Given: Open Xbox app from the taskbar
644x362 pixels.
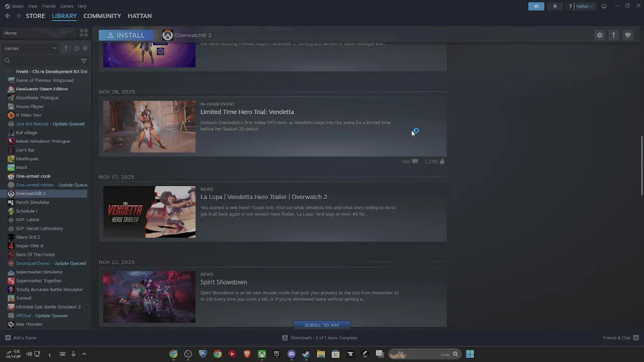Looking at the screenshot, I should click(x=262, y=354).
